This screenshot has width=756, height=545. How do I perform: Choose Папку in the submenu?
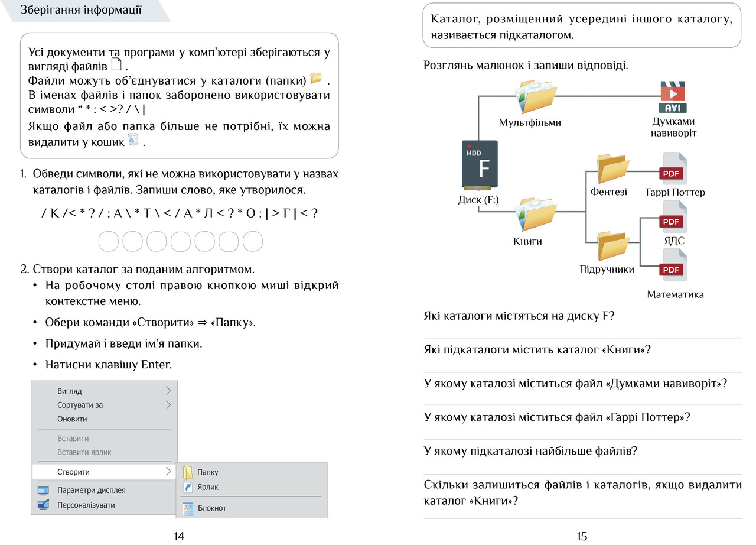253,472
